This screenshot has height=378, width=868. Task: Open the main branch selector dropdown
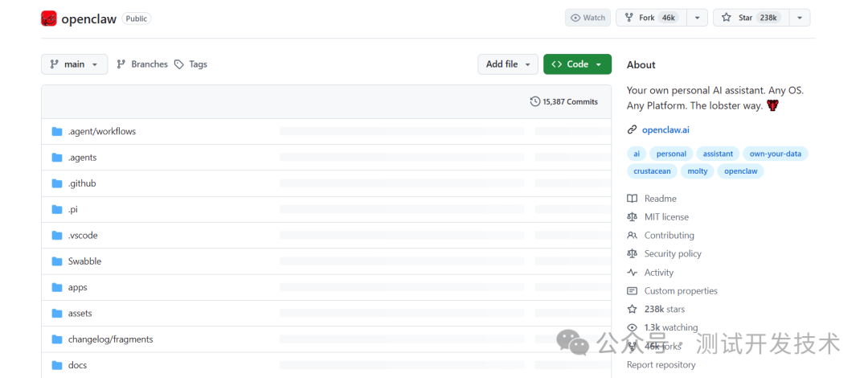click(74, 64)
